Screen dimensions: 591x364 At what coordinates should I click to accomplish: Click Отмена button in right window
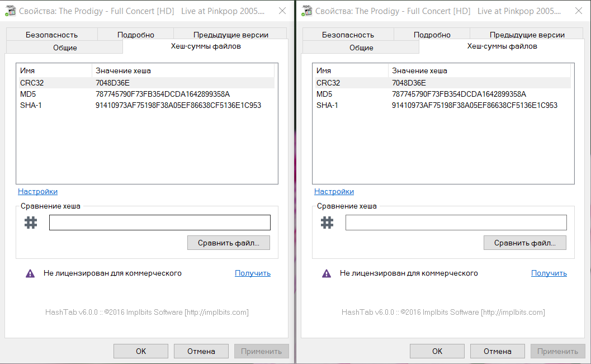(497, 351)
